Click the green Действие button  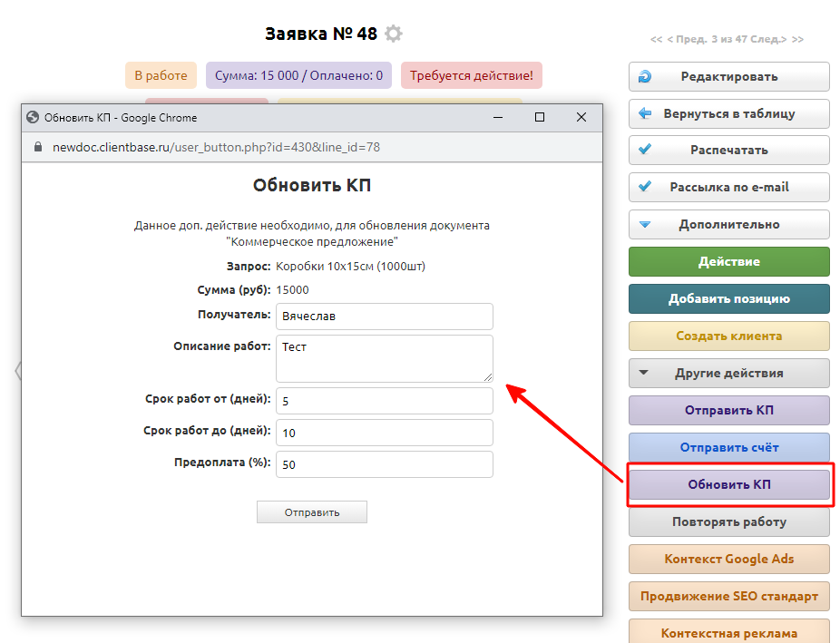pyautogui.click(x=728, y=261)
